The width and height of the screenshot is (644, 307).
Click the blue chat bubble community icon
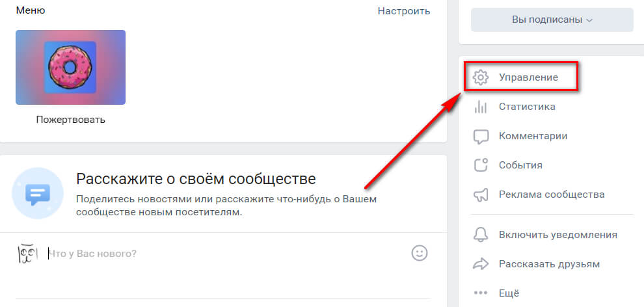(x=38, y=193)
